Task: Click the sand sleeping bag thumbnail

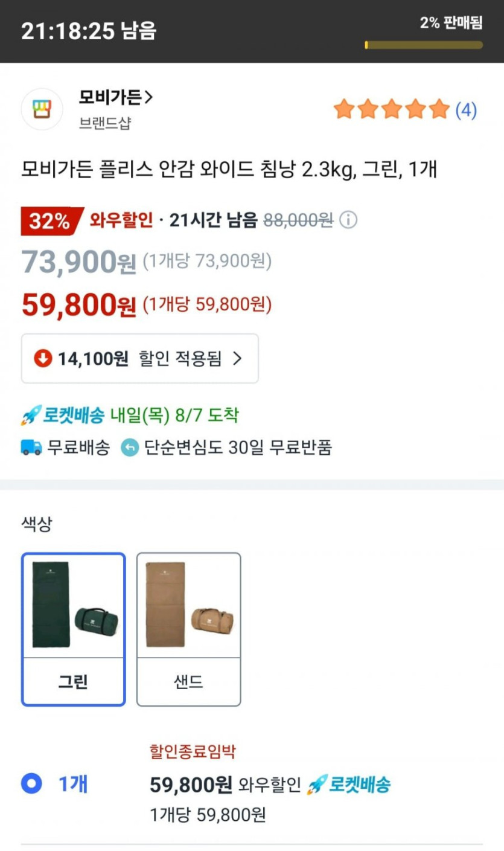Action: click(189, 606)
